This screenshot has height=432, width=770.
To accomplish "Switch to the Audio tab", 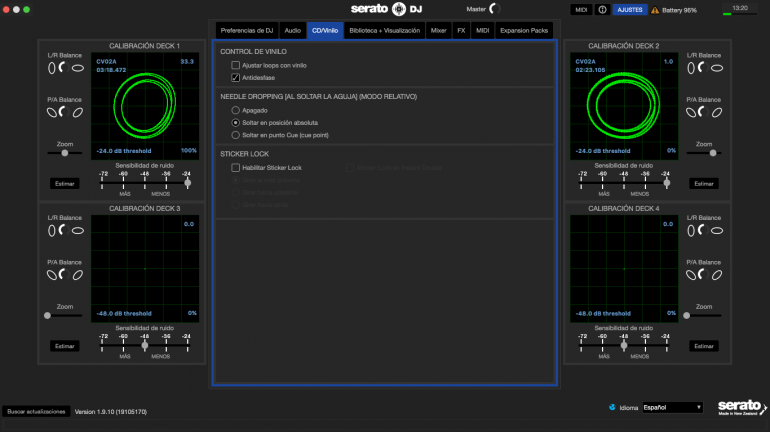I will pos(293,30).
